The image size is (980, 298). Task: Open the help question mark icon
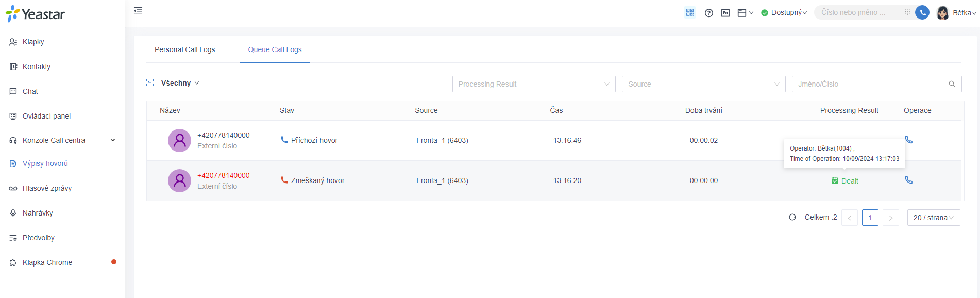click(x=709, y=13)
